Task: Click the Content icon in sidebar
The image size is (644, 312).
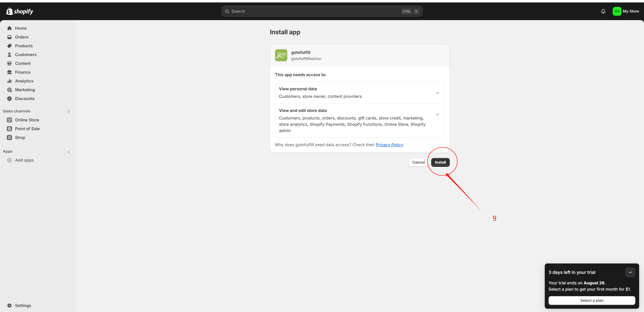Action: click(x=9, y=63)
